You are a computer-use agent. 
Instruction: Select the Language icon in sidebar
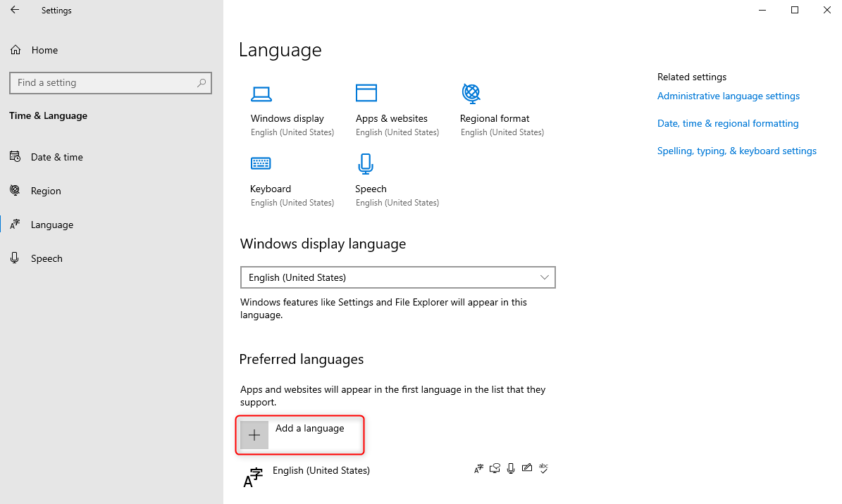[15, 225]
